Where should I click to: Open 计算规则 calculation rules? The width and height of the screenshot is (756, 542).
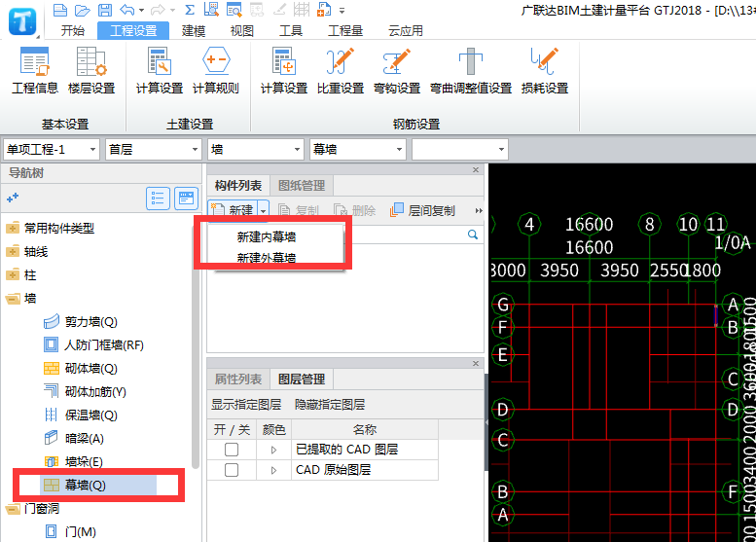[216, 70]
